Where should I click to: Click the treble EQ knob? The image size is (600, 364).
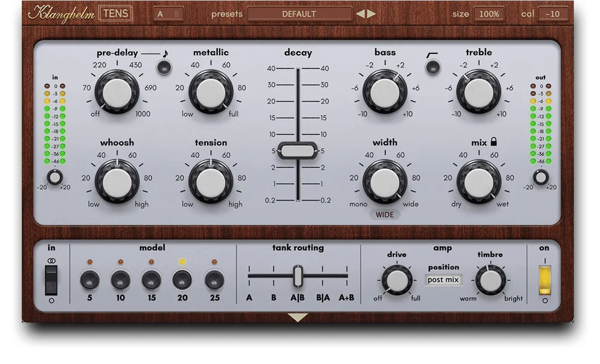click(478, 92)
